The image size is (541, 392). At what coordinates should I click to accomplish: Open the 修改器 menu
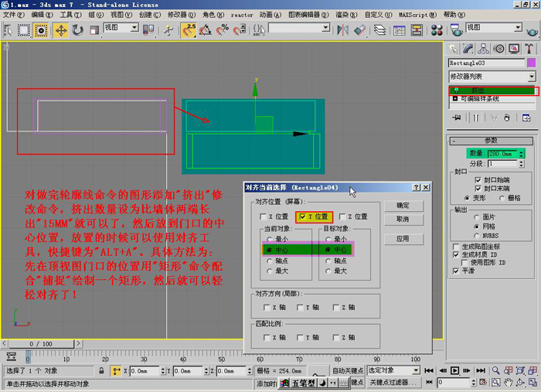[182, 15]
